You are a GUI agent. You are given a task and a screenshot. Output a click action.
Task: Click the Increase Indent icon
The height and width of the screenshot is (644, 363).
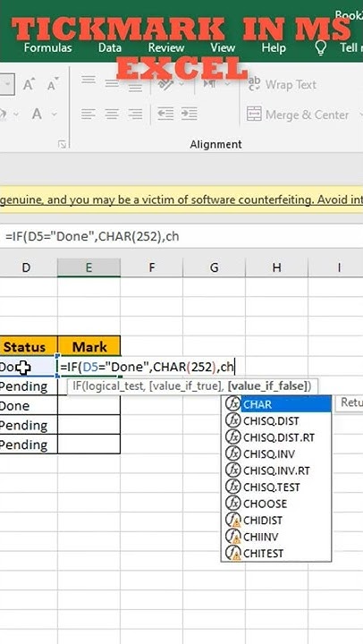pos(189,114)
